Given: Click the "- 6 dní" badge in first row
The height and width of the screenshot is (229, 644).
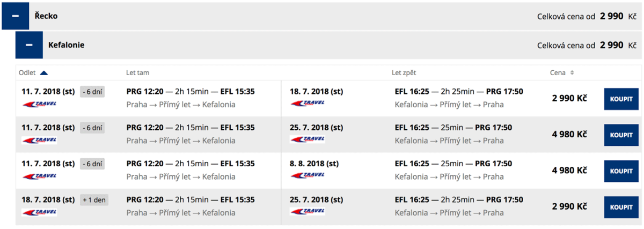Looking at the screenshot, I should click(92, 92).
